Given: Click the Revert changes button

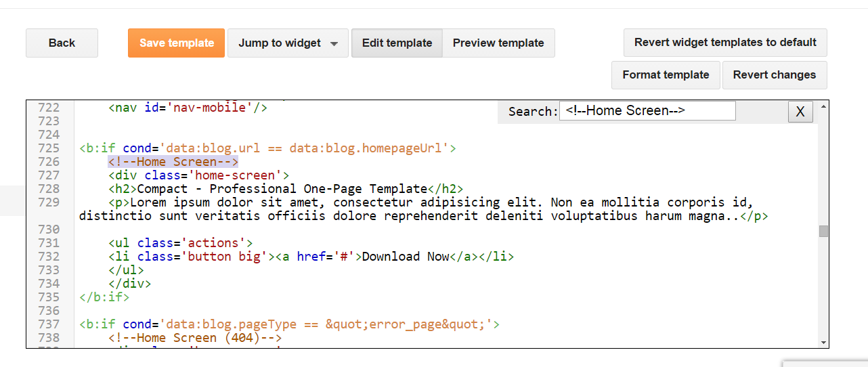Looking at the screenshot, I should click(x=775, y=74).
